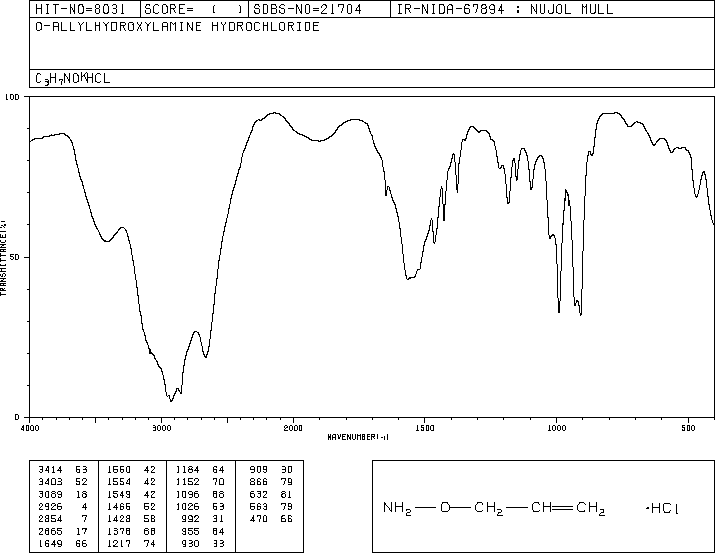
Task: Click the SDBS-NO=21704 header cell
Action: [x=319, y=9]
